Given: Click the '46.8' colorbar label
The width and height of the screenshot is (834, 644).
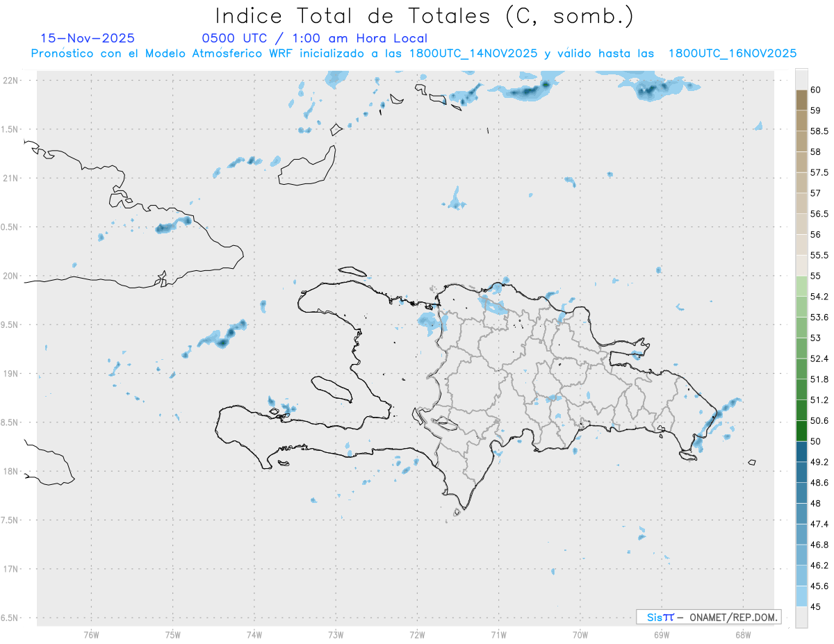Looking at the screenshot, I should coord(819,545).
